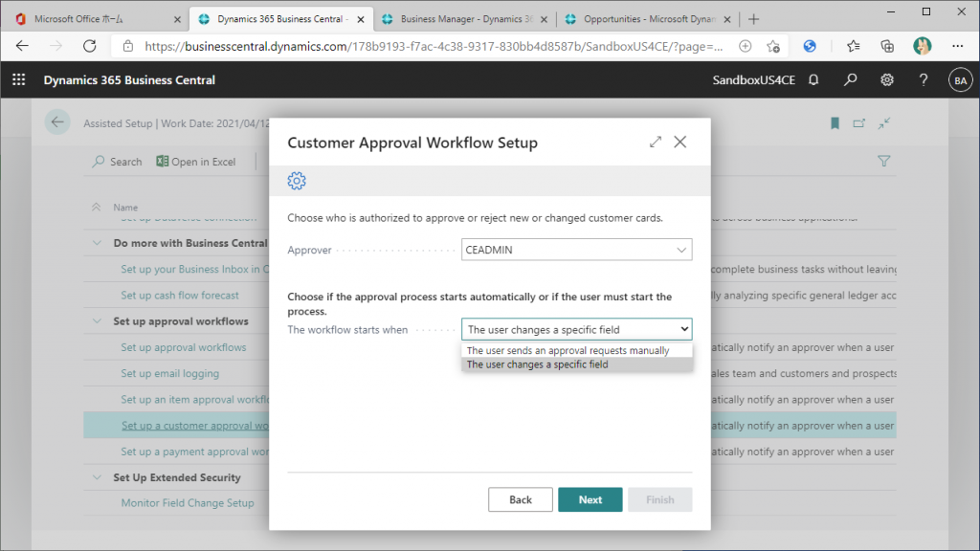
Task: Open Set up approval workflows link
Action: point(184,347)
